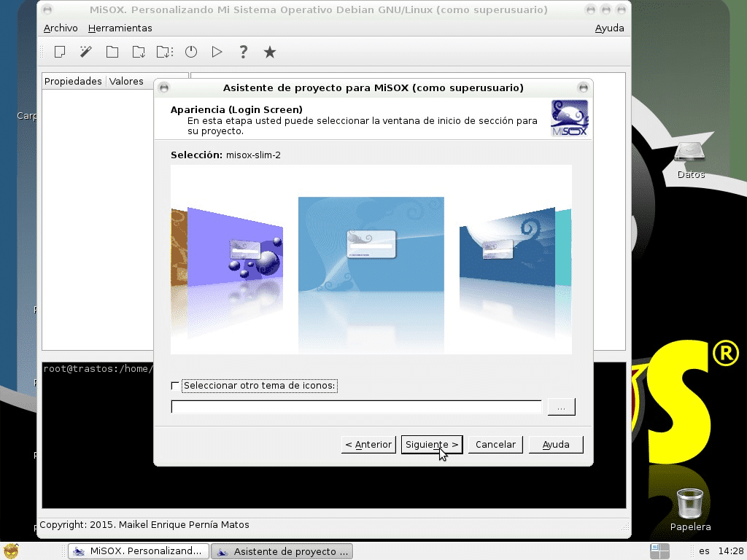Cancel the project wizard
This screenshot has width=747, height=560.
495,445
